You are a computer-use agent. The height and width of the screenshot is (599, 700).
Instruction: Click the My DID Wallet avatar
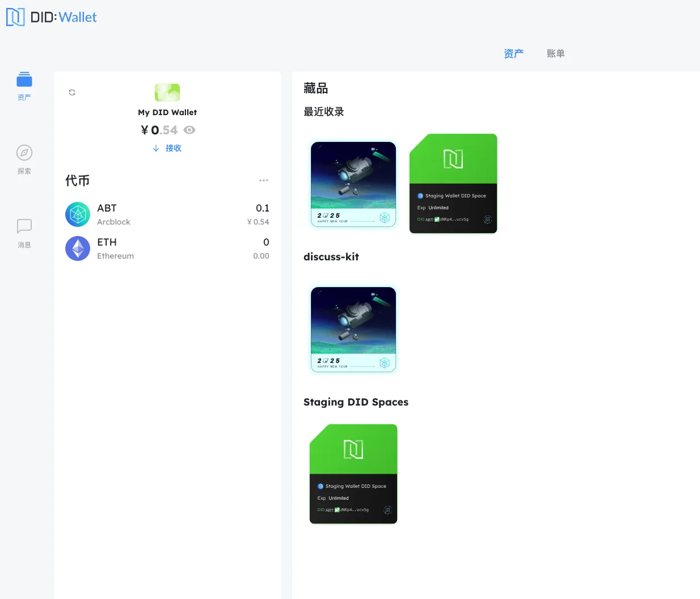pos(167,92)
